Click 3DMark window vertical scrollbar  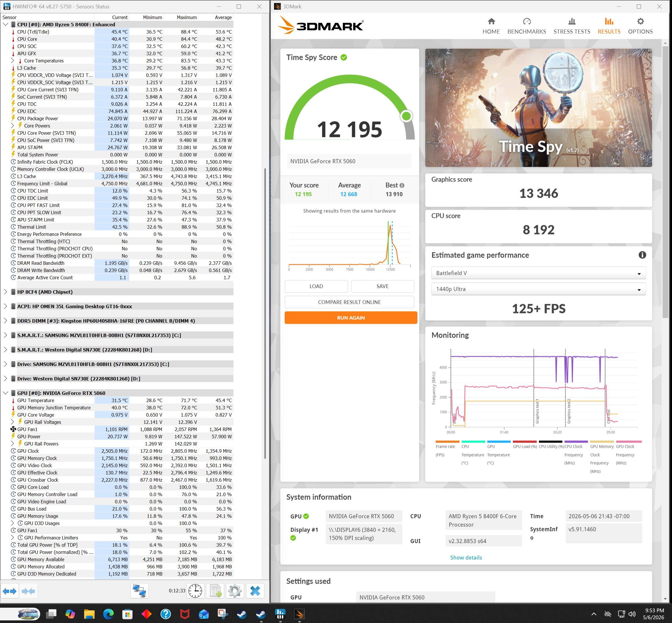665,182
